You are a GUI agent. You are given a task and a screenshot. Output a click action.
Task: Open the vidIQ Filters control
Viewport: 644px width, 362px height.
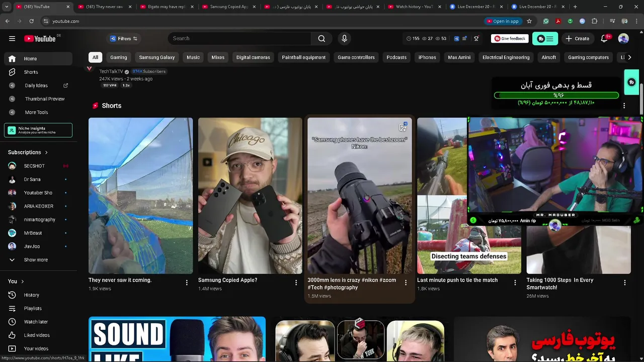click(124, 39)
